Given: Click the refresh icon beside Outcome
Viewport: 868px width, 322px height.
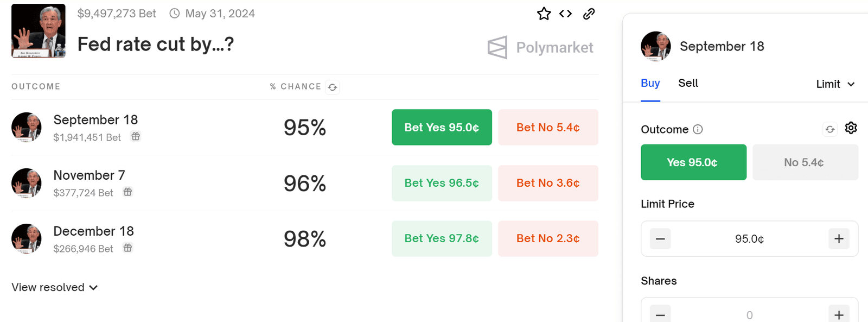Looking at the screenshot, I should point(829,129).
